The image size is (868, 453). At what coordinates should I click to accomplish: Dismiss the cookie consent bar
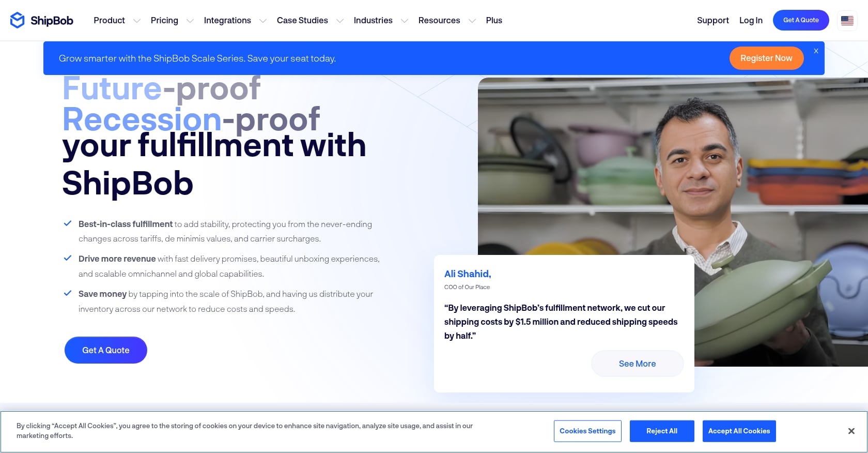[851, 431]
